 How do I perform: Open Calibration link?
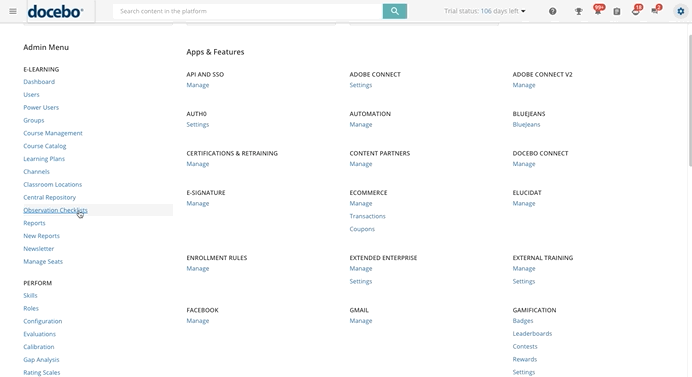point(39,347)
